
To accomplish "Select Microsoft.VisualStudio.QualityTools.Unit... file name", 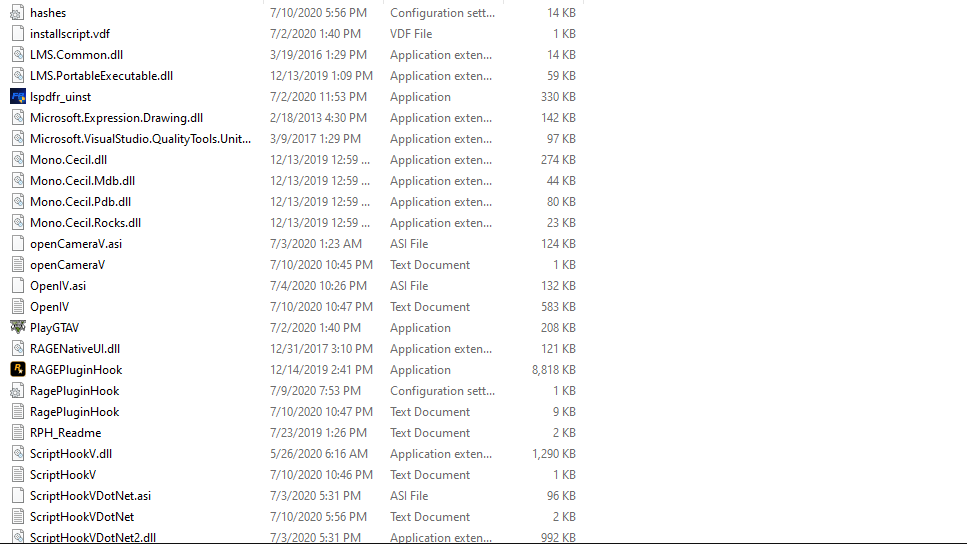I will (141, 139).
